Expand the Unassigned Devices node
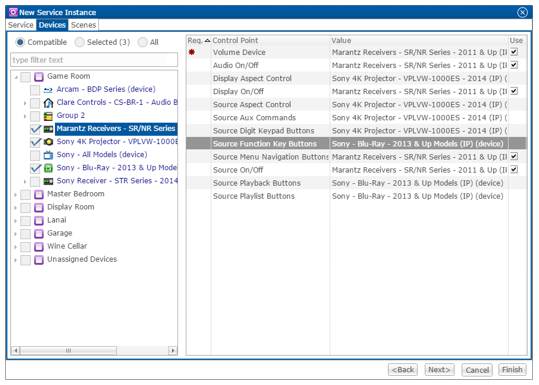This screenshot has width=539, height=385. pyautogui.click(x=15, y=260)
